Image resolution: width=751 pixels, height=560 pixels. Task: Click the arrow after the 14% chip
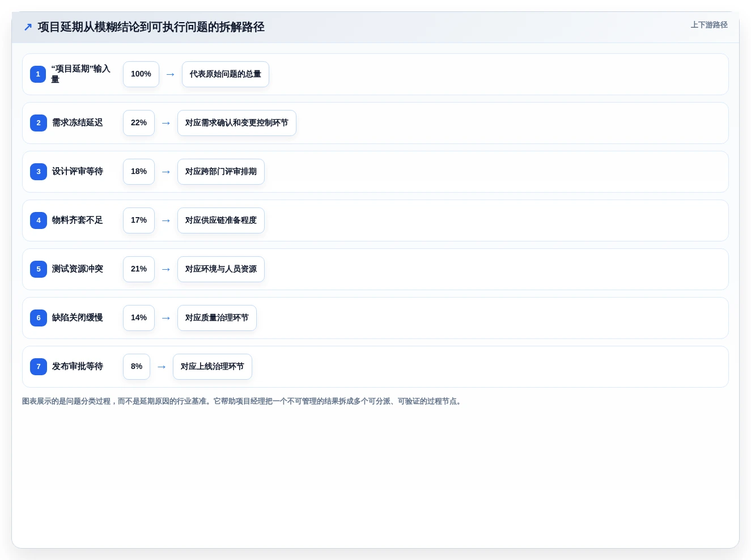(166, 318)
